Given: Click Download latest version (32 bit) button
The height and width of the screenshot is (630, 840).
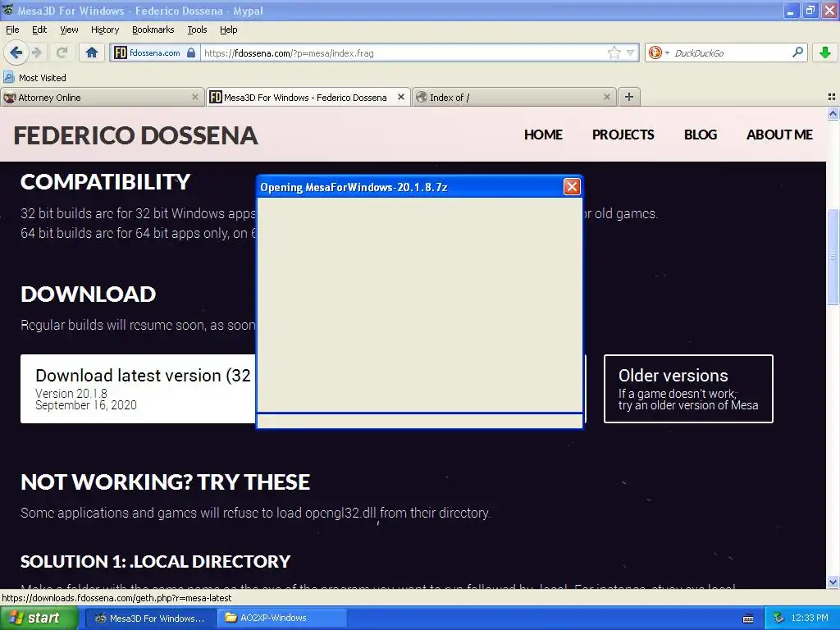Looking at the screenshot, I should [138, 388].
